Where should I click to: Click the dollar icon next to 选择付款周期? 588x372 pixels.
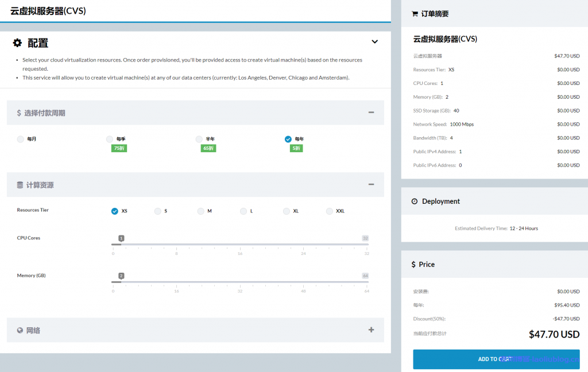19,113
